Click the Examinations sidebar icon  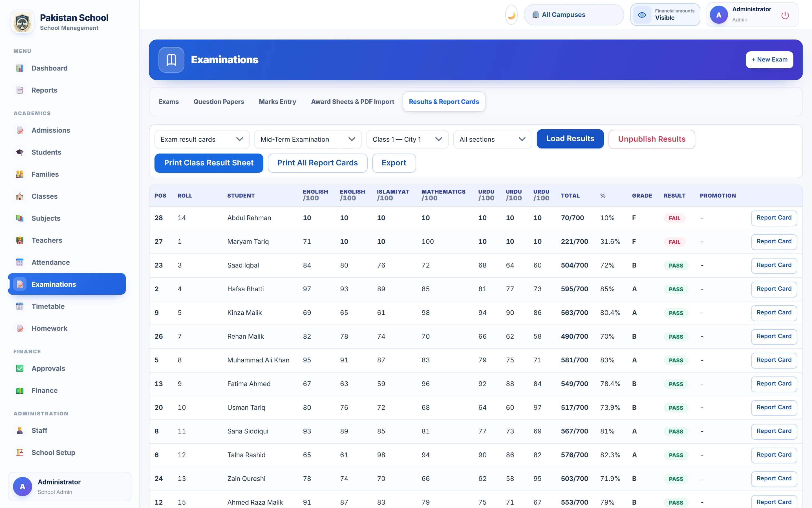pyautogui.click(x=20, y=284)
